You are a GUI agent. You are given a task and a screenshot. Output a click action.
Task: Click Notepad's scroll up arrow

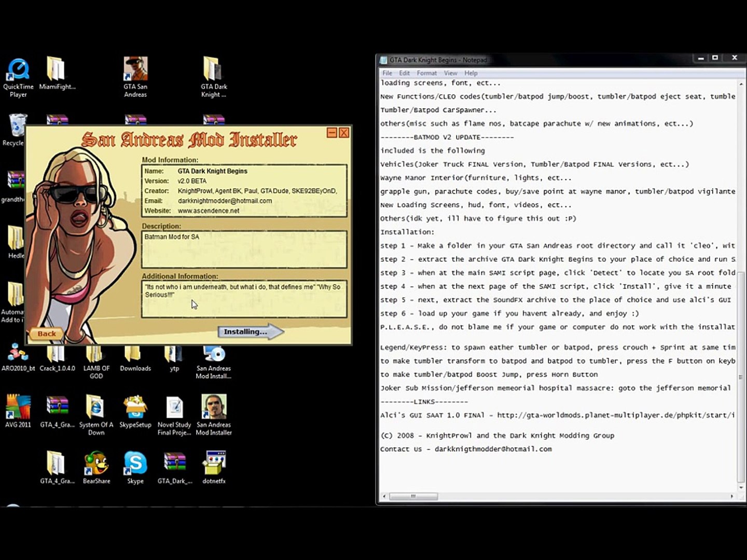[741, 85]
